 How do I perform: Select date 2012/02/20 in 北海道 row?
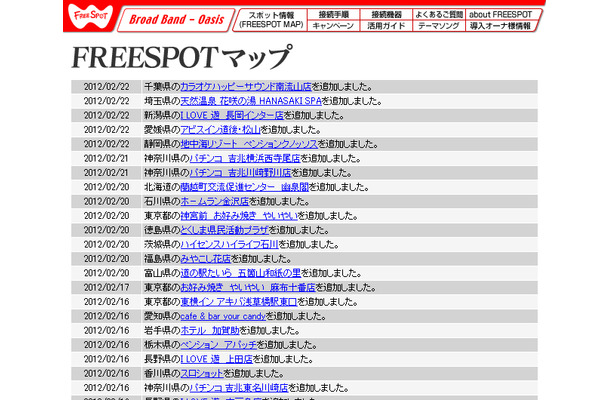pyautogui.click(x=106, y=187)
